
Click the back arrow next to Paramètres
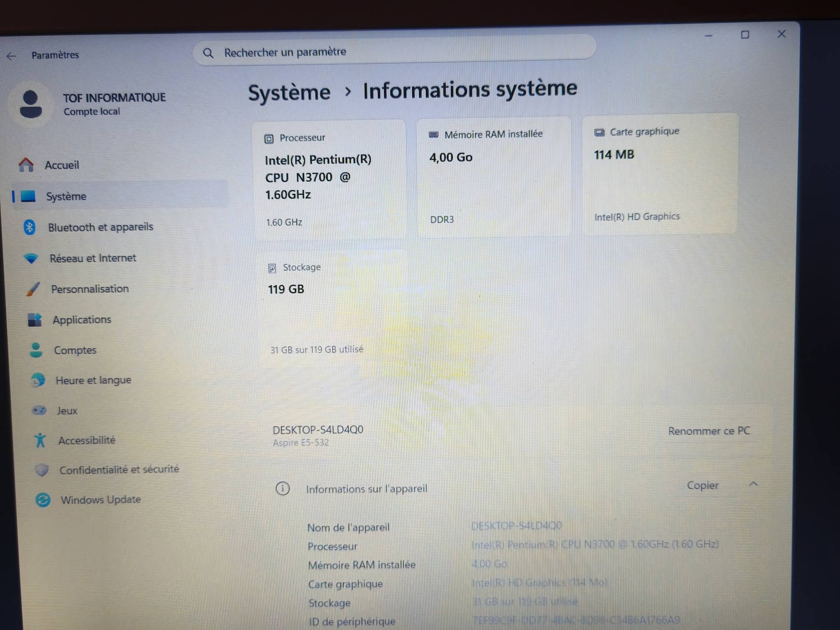tap(11, 56)
